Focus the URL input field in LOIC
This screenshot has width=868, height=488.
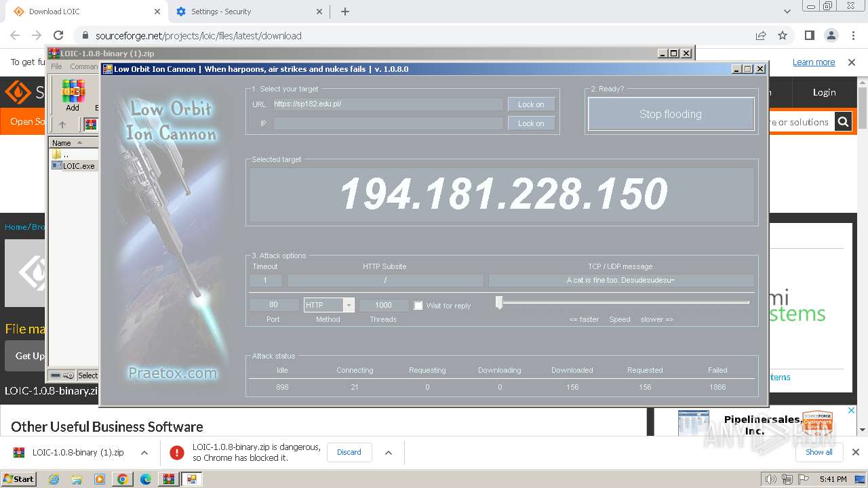pos(388,104)
